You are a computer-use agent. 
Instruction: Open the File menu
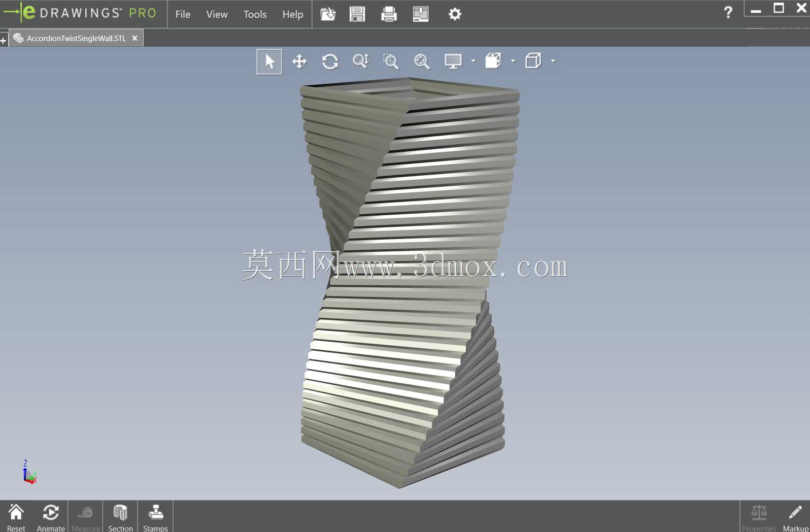point(183,14)
